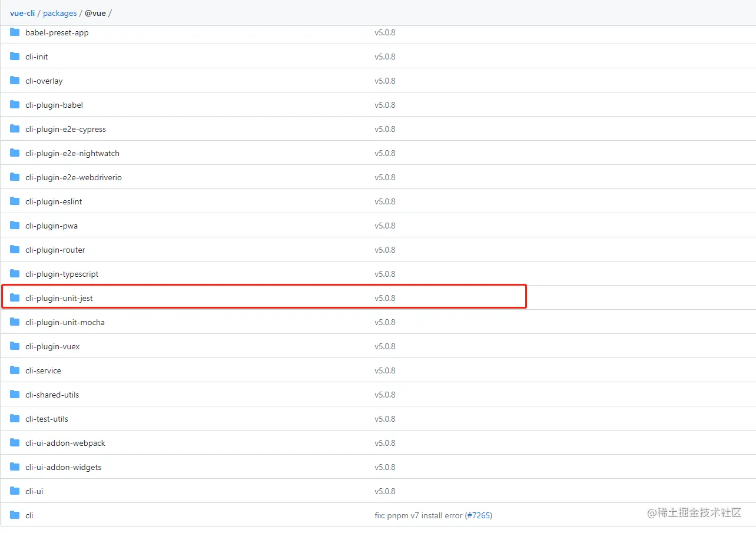Click the folder icon beside babel-preset-app
Viewport: 756px width, 533px height.
[x=15, y=32]
